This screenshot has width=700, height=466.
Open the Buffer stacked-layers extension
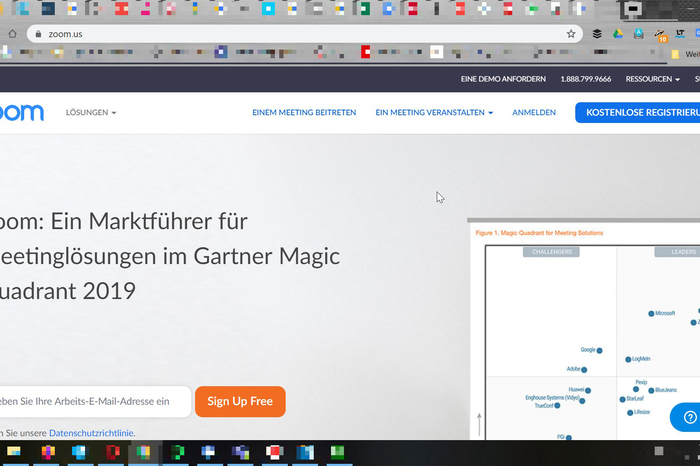coord(597,34)
